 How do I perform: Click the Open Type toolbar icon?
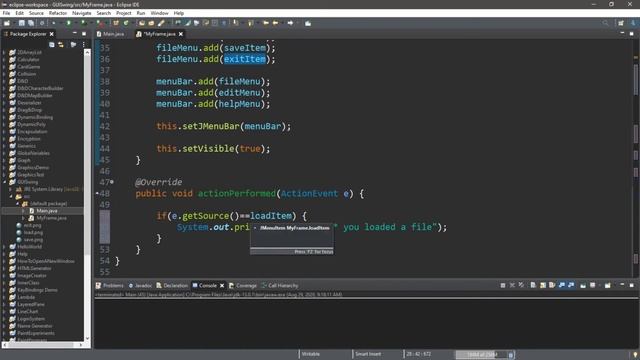point(142,23)
